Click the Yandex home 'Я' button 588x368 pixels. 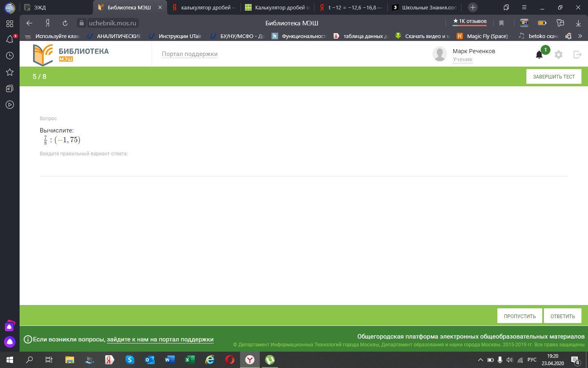point(48,23)
